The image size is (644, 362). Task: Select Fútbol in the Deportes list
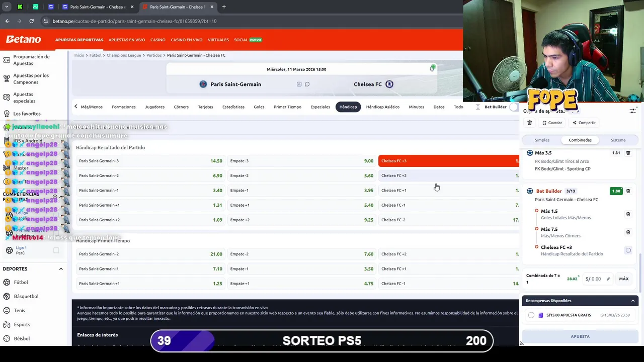click(21, 282)
